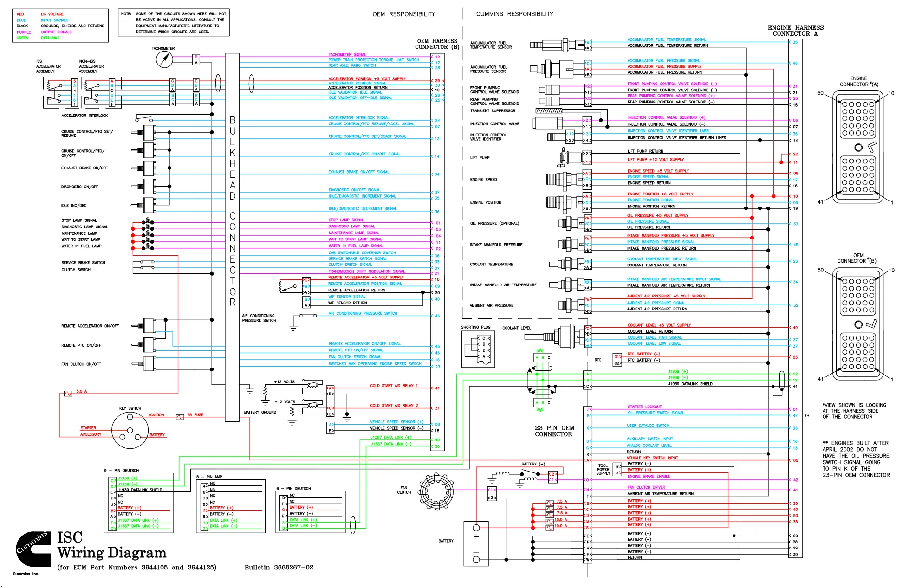The image size is (909, 588).
Task: Click the 'AIR CONDITIONING PRESSURE SWITCH SIGNAL' label
Action: click(363, 314)
